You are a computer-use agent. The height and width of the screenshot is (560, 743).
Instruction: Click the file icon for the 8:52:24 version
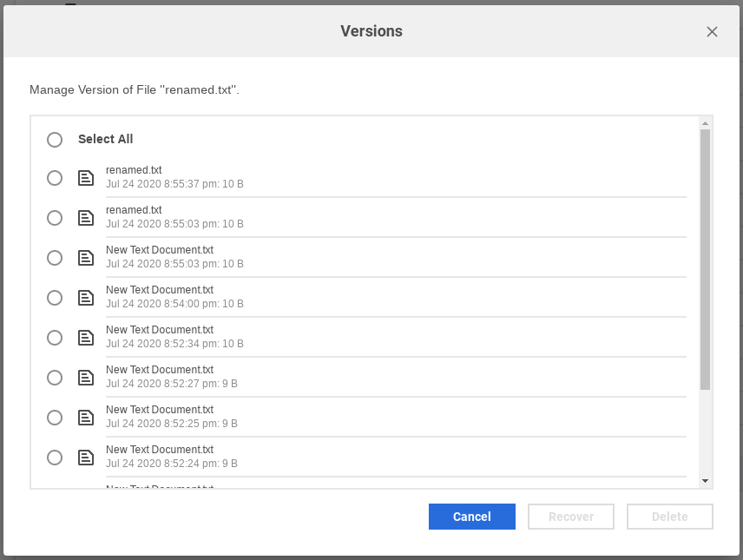pyautogui.click(x=86, y=457)
